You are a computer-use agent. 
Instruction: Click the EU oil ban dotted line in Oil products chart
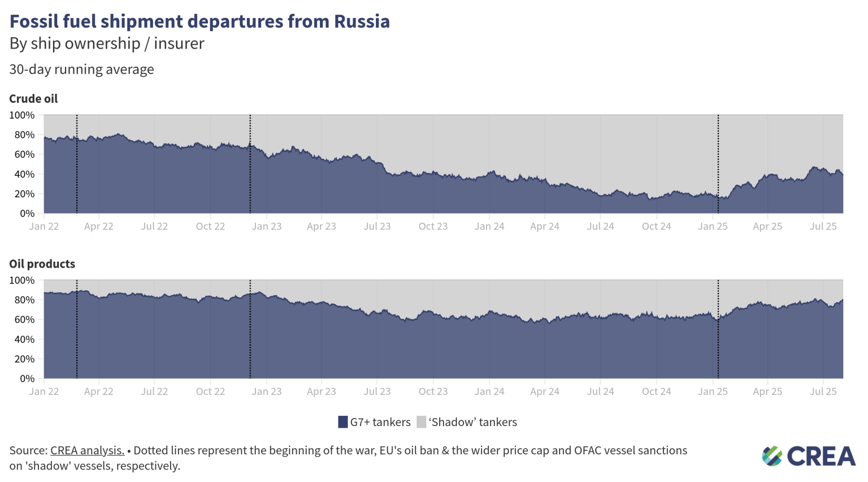pyautogui.click(x=250, y=329)
